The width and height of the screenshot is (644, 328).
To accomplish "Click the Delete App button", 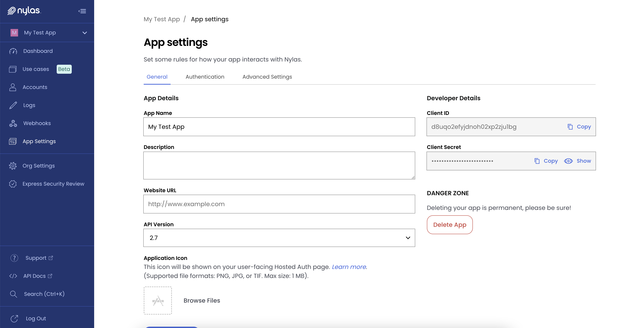I will 450,225.
